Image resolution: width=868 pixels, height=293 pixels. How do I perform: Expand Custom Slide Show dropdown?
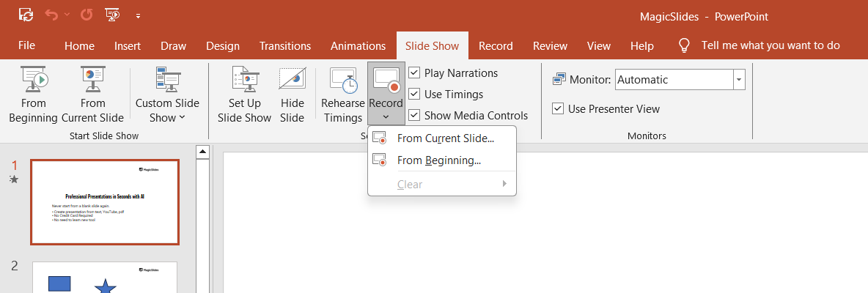(167, 110)
